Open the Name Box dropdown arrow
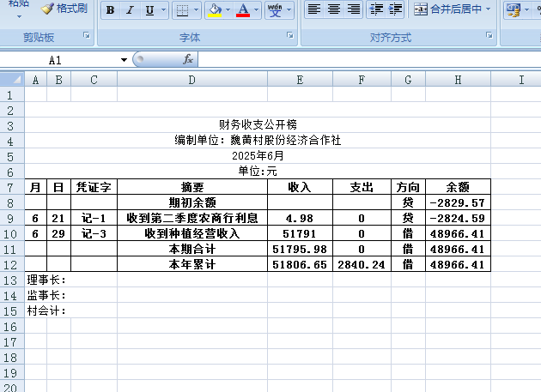The width and height of the screenshot is (541, 392). tap(124, 60)
